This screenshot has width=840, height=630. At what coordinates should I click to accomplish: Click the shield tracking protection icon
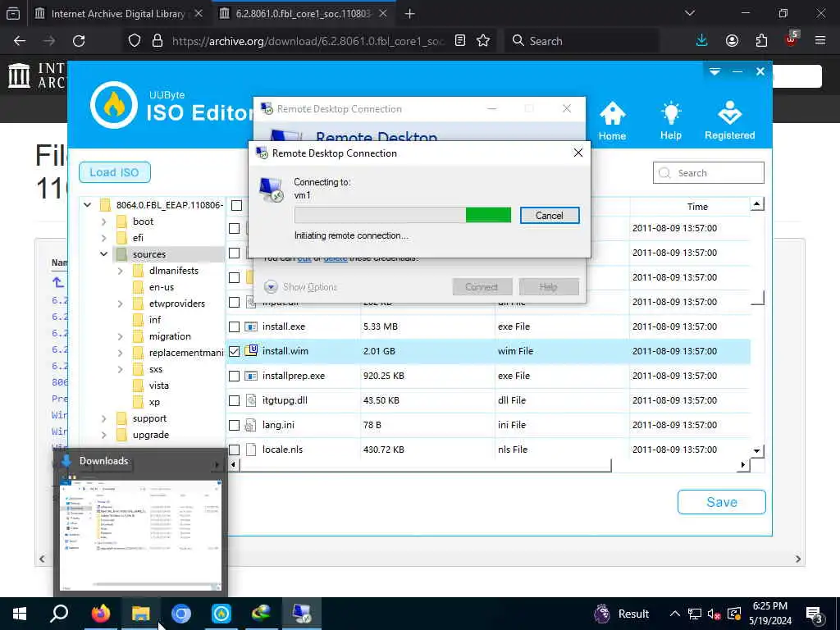135,41
